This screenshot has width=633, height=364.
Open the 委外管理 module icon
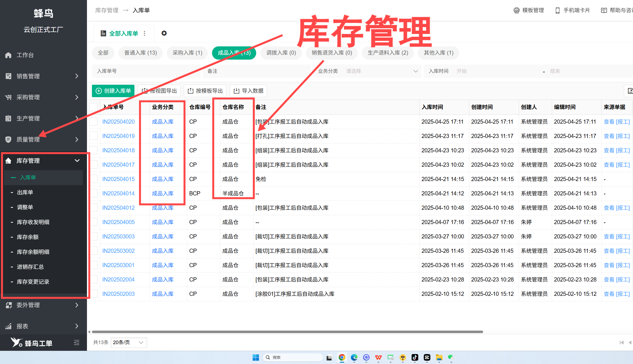point(8,305)
